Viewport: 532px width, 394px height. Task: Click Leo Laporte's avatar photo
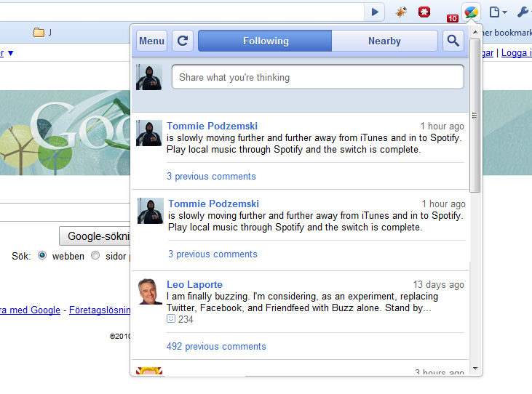coord(151,292)
